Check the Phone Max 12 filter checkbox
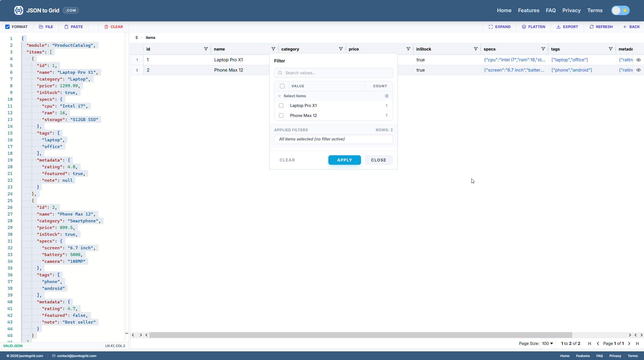The width and height of the screenshot is (644, 360). [x=281, y=116]
